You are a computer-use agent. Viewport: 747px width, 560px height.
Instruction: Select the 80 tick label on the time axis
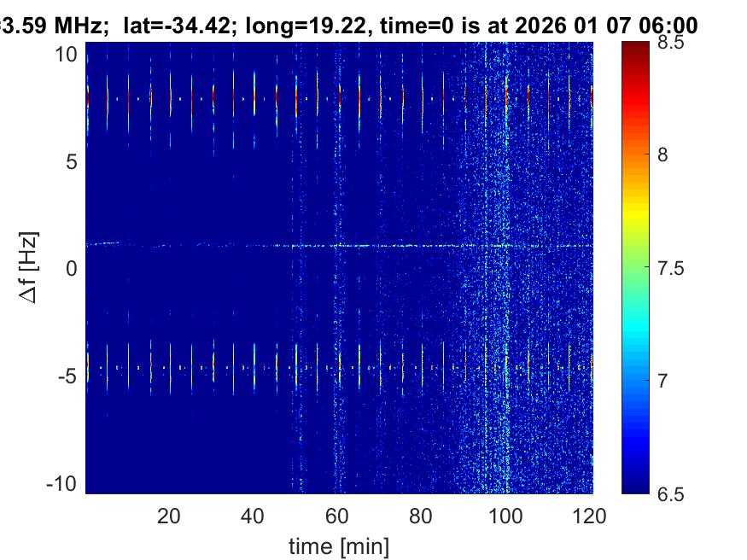click(421, 516)
